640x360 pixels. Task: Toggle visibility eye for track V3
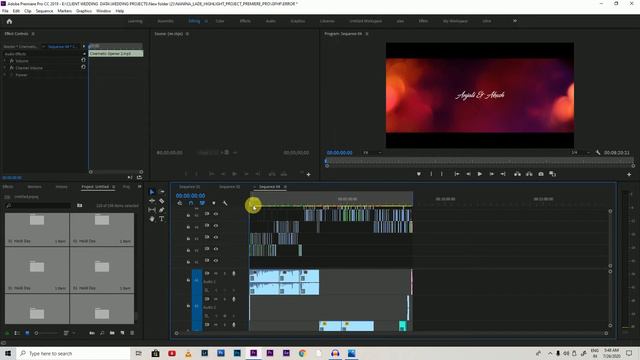click(216, 237)
